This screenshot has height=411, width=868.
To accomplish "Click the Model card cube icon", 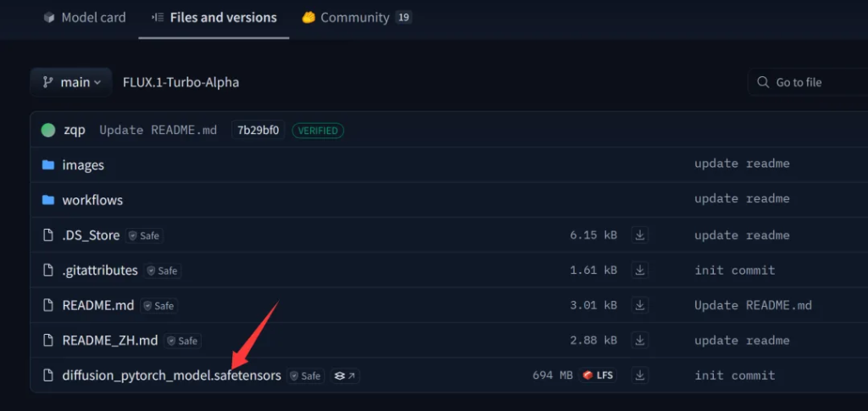I will [x=49, y=18].
